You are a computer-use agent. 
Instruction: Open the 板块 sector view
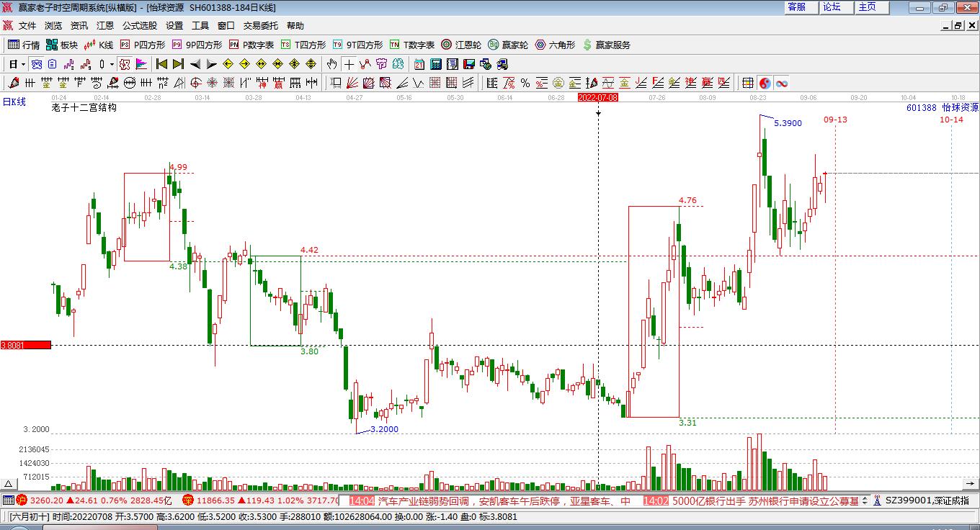point(61,45)
